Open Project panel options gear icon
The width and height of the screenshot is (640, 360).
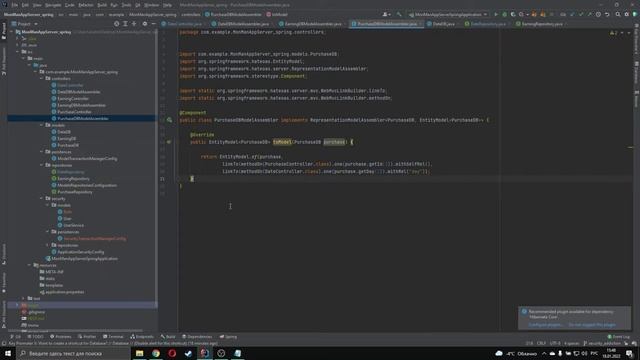pos(145,24)
